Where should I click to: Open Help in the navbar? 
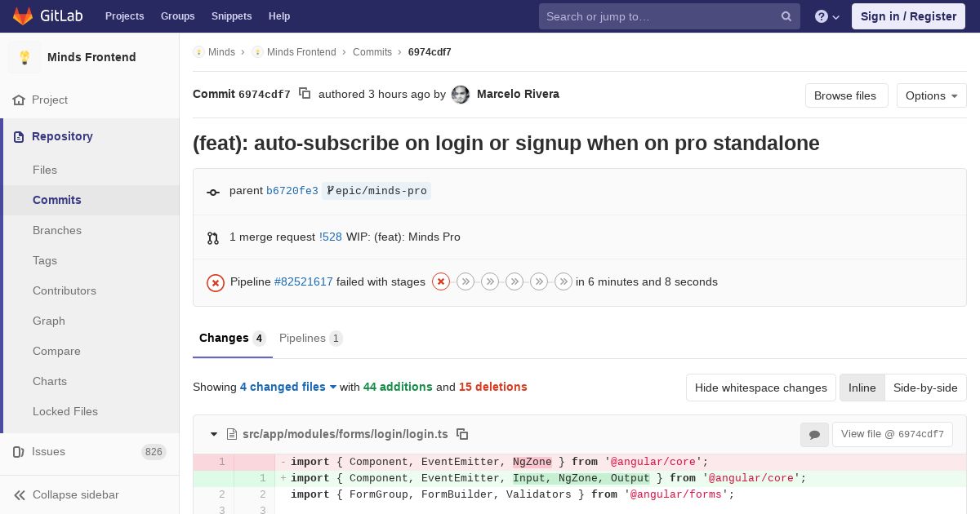279,16
